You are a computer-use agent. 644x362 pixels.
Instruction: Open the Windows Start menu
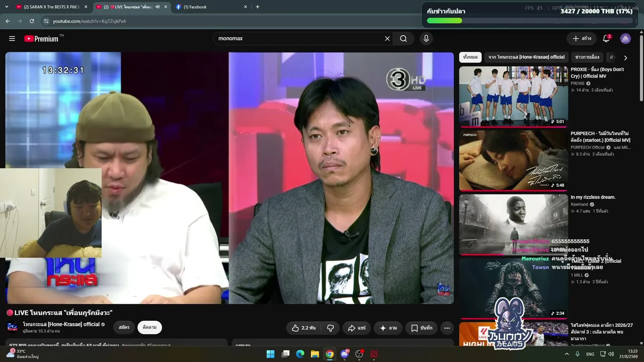(271, 354)
